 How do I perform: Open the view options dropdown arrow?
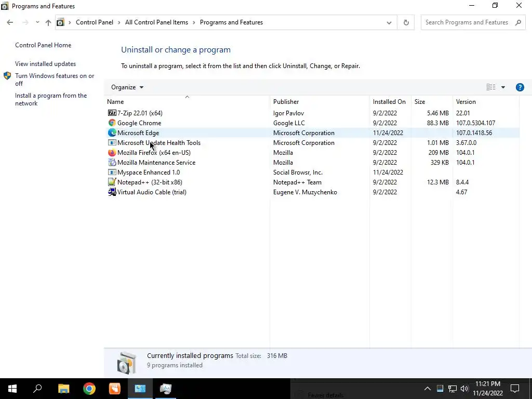pyautogui.click(x=503, y=87)
